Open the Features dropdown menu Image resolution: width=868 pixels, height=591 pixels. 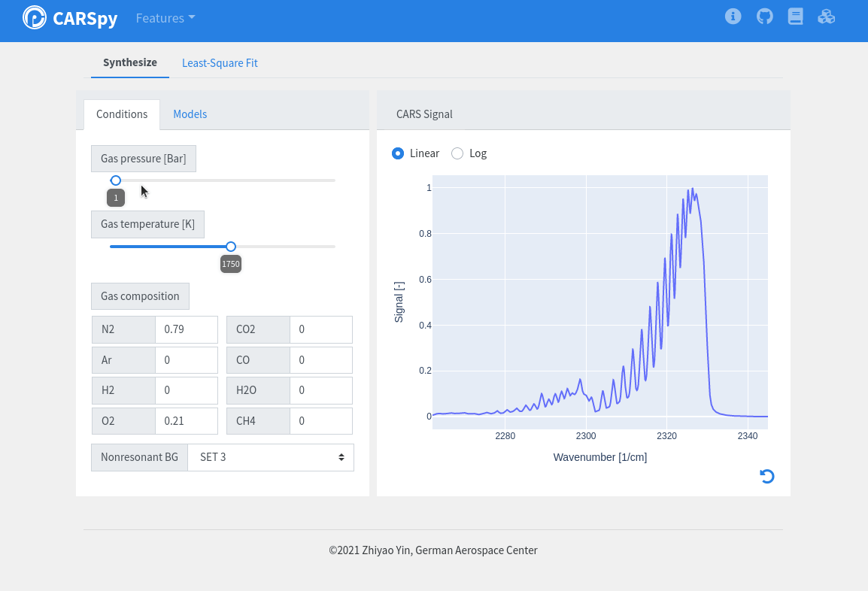[165, 18]
